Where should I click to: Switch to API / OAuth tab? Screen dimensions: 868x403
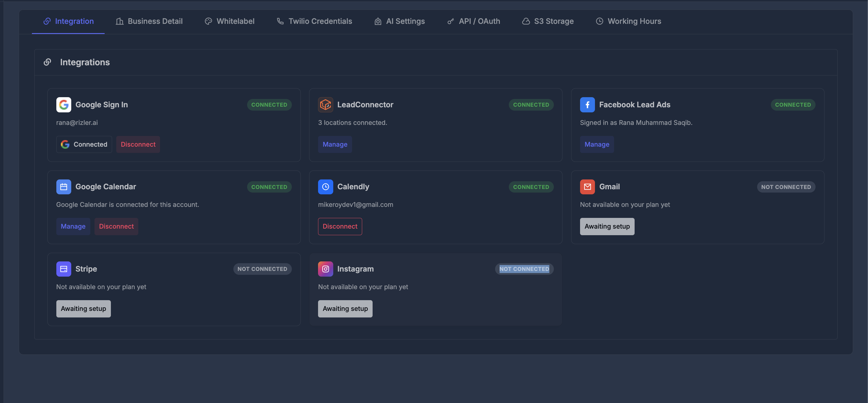point(473,21)
